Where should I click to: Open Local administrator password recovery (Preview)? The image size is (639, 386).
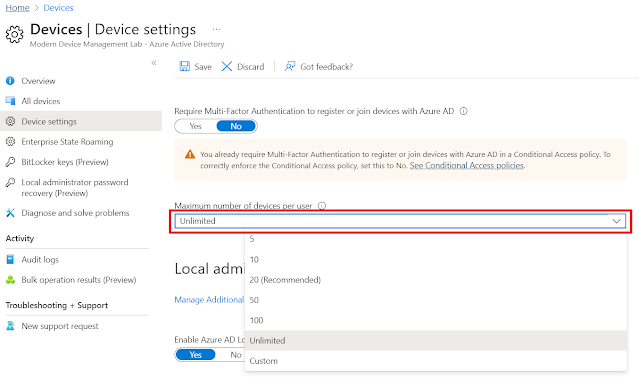[x=75, y=187]
